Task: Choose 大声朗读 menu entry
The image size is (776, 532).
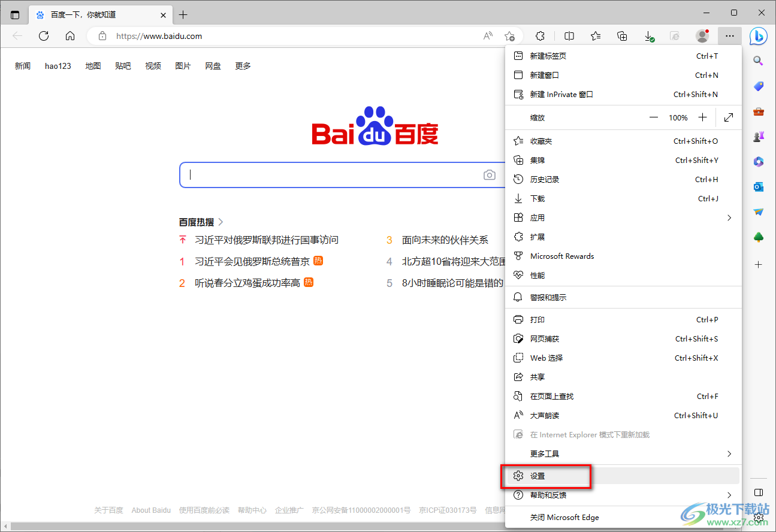Action: pos(623,415)
